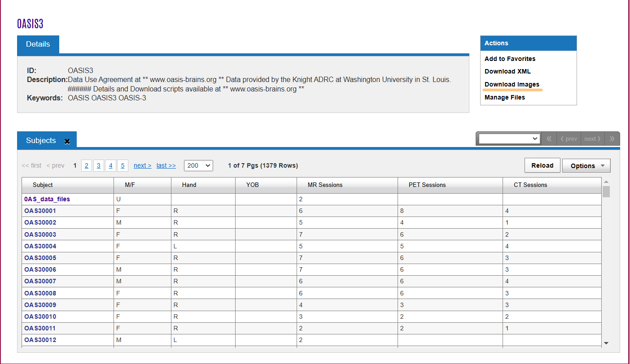Open subject OAS30011
This screenshot has width=630, height=364.
(x=40, y=328)
